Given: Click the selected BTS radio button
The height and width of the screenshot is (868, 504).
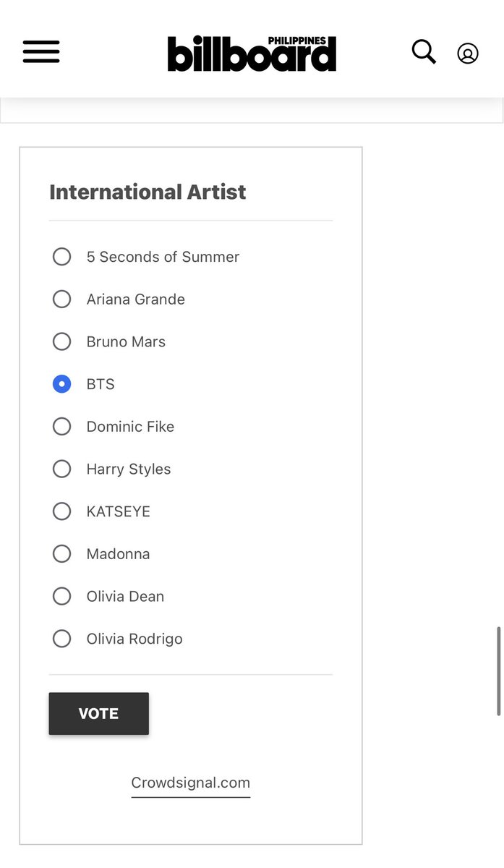Looking at the screenshot, I should [x=62, y=384].
